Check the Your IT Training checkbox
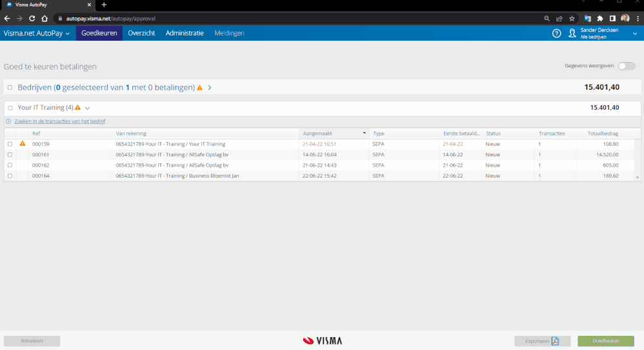The image size is (644, 350). (x=10, y=108)
